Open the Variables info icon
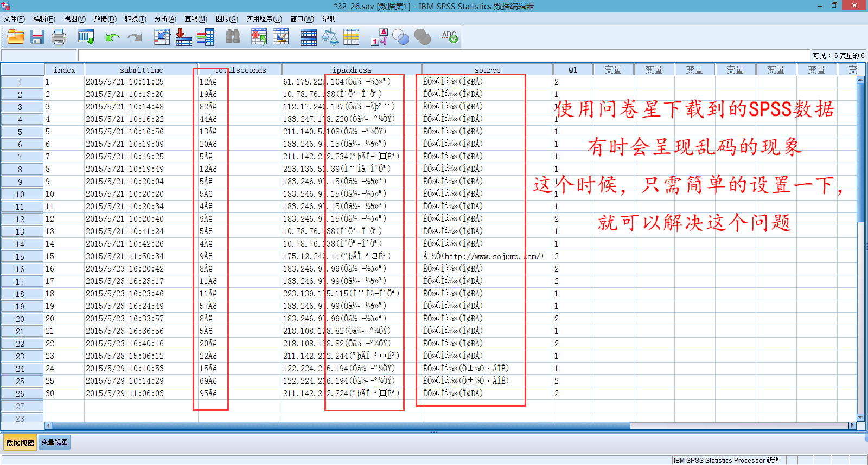The image size is (868, 465). point(206,37)
